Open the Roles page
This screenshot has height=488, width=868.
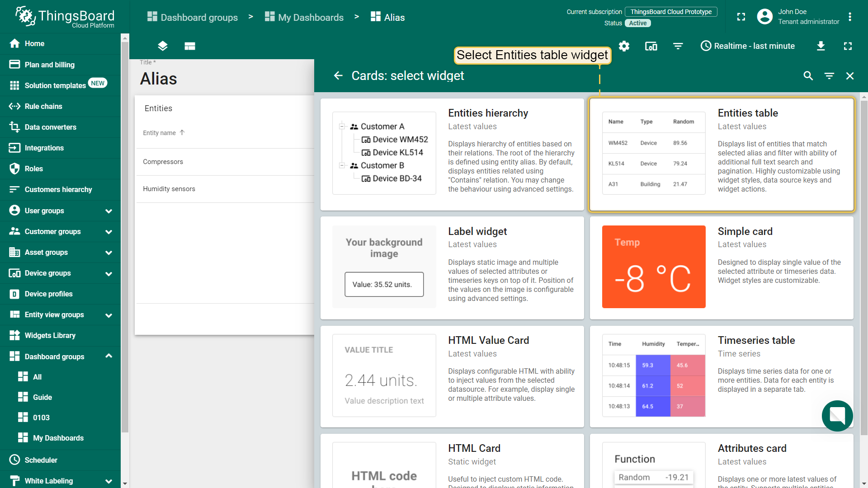coord(60,169)
